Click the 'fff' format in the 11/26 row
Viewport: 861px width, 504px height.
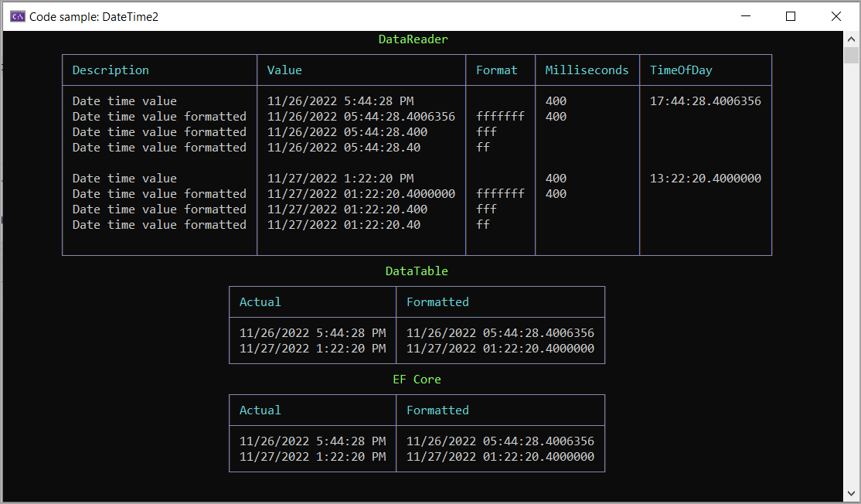[486, 131]
